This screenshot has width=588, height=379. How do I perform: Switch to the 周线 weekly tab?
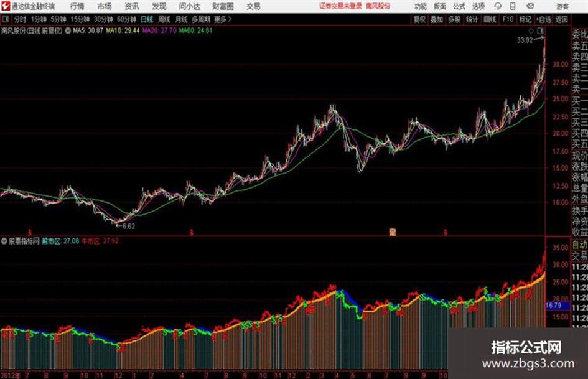(164, 19)
